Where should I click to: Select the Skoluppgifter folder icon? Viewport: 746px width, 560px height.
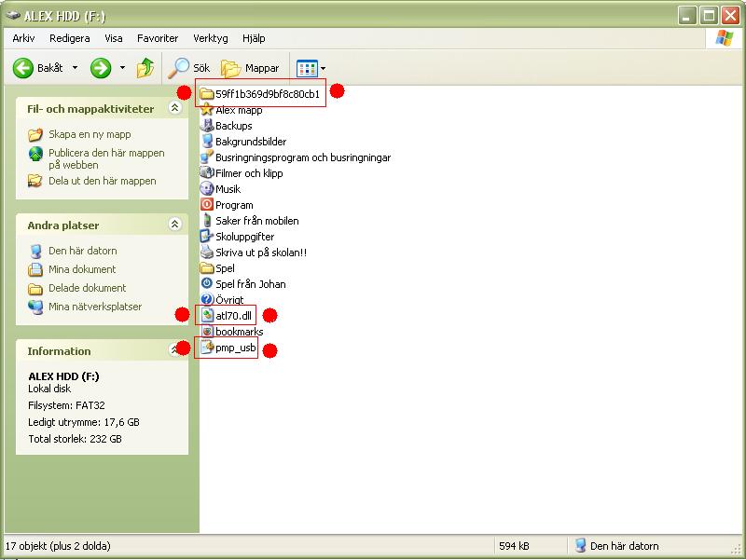pos(206,237)
